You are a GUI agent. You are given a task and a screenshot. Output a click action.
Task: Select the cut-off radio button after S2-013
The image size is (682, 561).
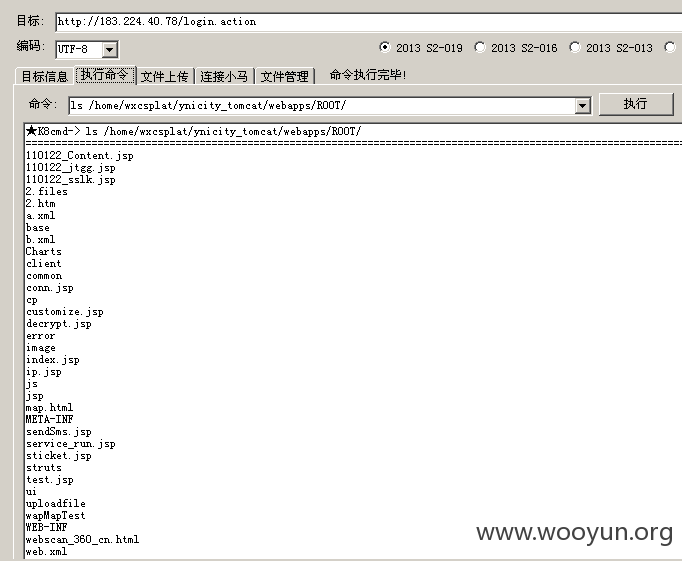coord(670,47)
